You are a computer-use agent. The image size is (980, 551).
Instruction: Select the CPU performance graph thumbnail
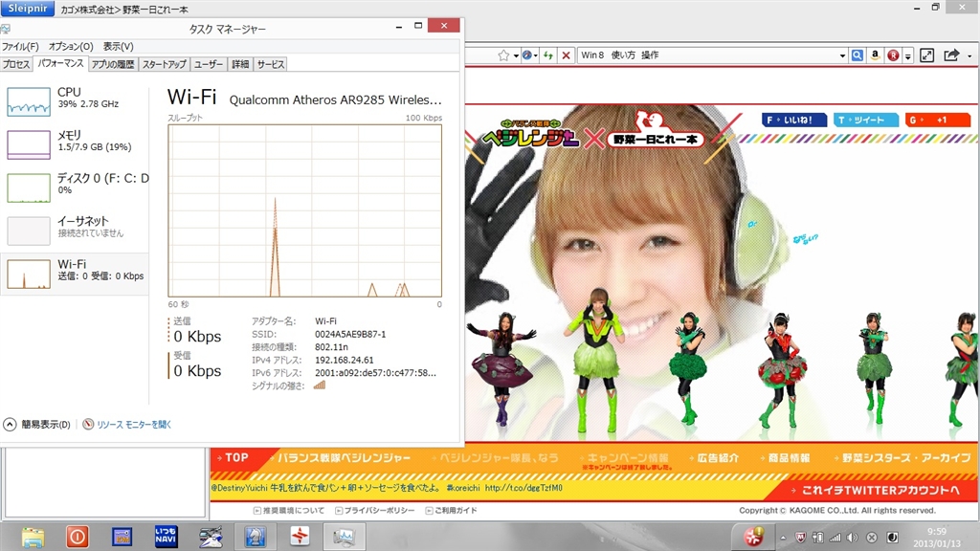click(x=29, y=99)
